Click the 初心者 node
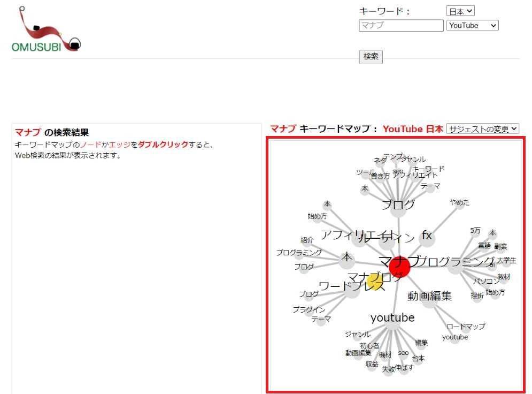Image resolution: width=532 pixels, height=394 pixels. pos(369,348)
